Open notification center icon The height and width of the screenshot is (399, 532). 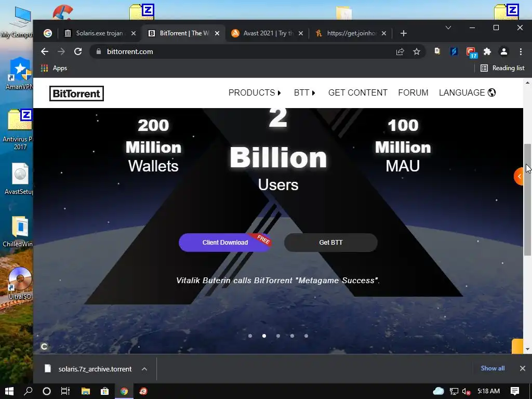coord(515,391)
